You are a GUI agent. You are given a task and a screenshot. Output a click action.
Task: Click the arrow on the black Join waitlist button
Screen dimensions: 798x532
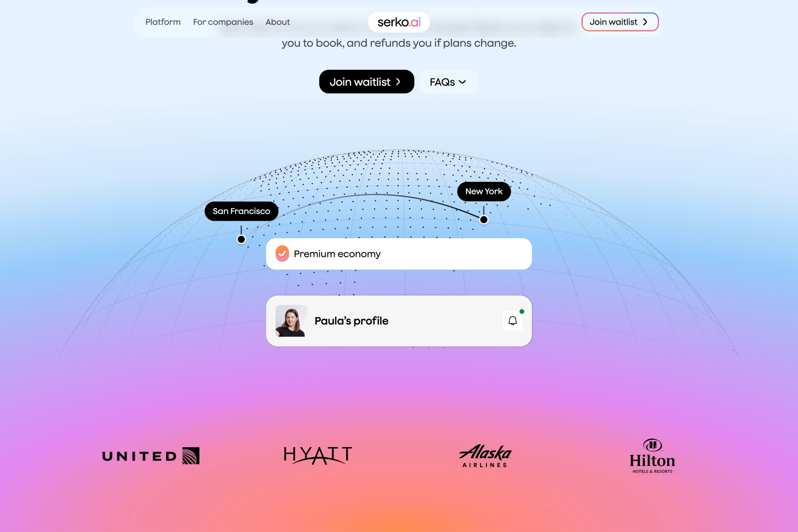(x=398, y=82)
